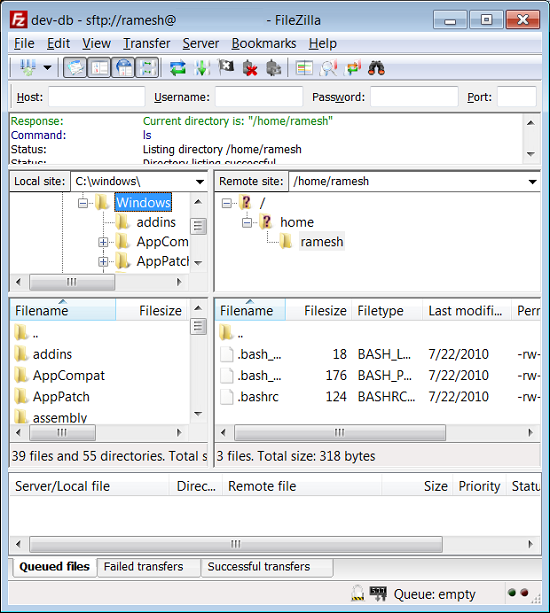Viewport: 550px width, 613px height.
Task: Refresh file and folder lists
Action: tap(178, 68)
